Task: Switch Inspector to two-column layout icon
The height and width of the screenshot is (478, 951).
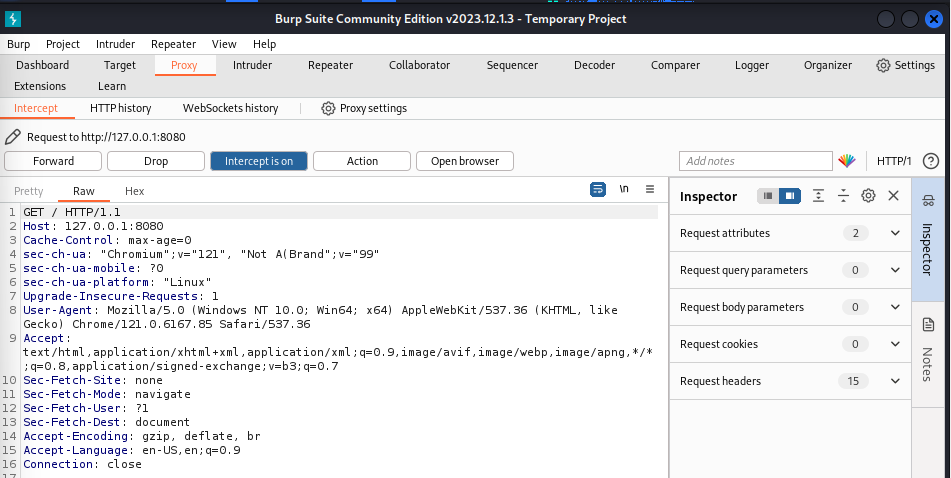Action: (x=790, y=196)
